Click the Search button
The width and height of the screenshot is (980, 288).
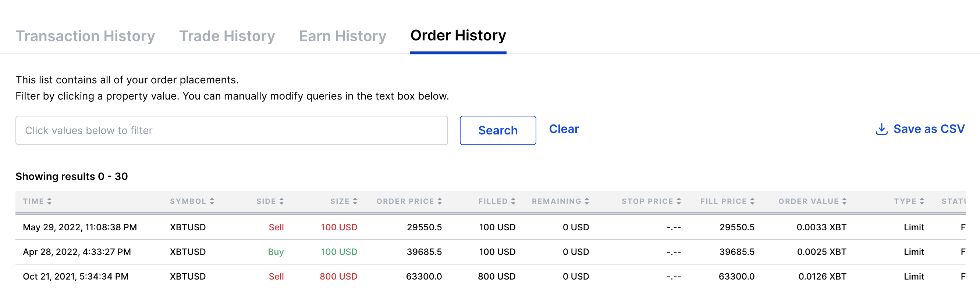pyautogui.click(x=498, y=130)
